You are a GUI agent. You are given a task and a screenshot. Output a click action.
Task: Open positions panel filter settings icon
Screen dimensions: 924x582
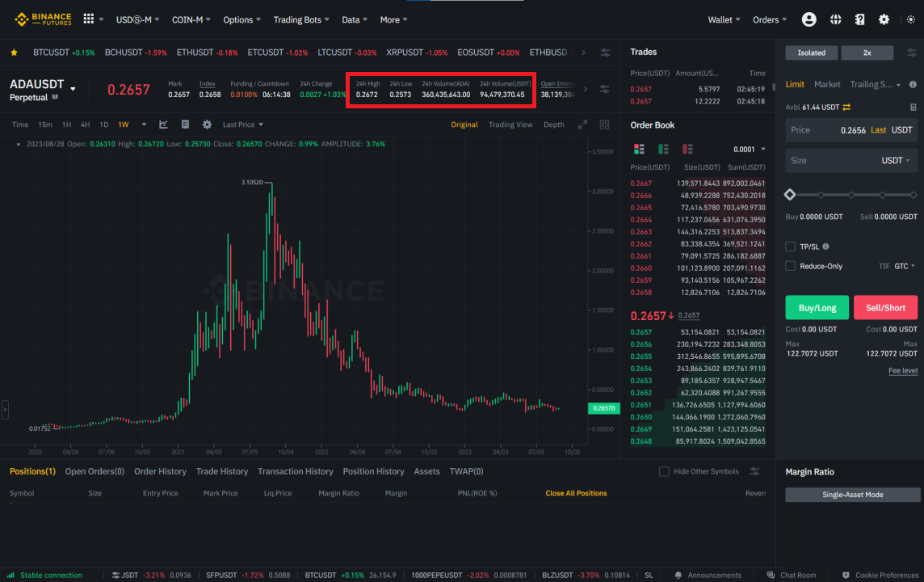[755, 471]
